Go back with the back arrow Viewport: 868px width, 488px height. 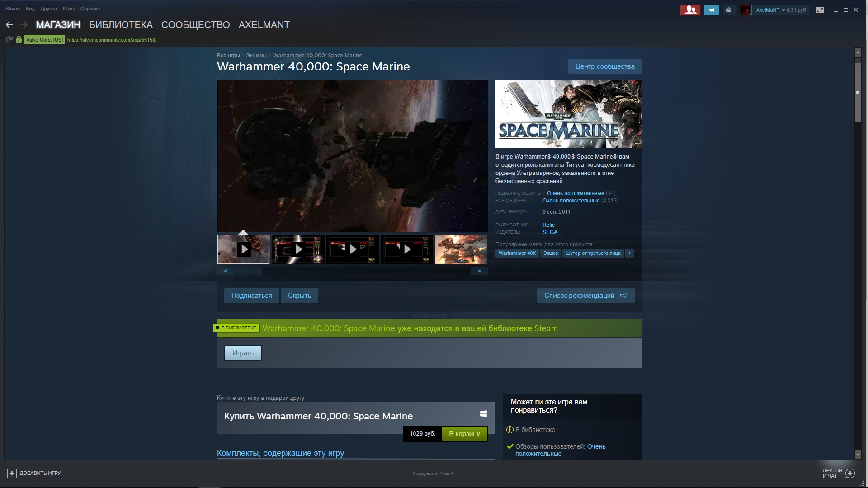[x=9, y=25]
